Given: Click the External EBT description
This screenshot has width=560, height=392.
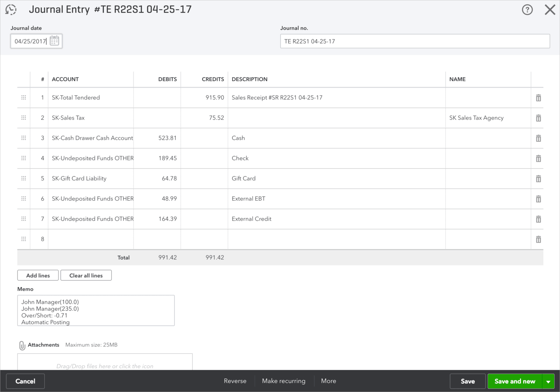Looking at the screenshot, I should (248, 199).
